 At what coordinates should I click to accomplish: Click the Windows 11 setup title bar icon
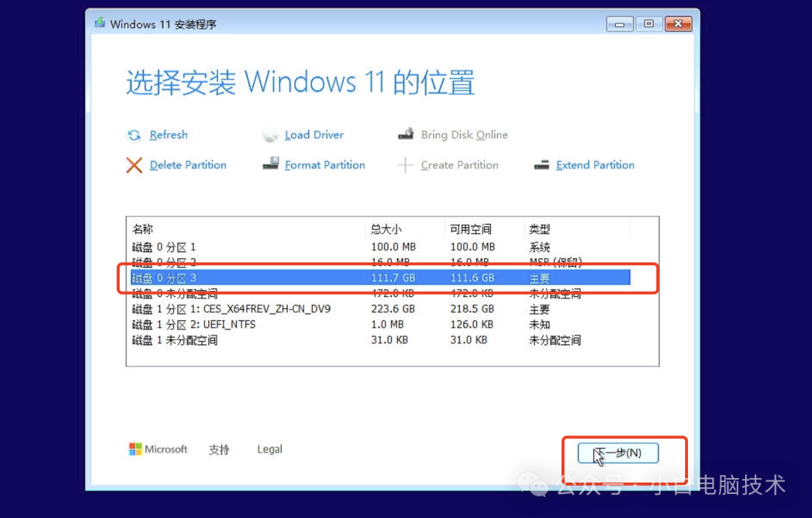click(x=100, y=23)
